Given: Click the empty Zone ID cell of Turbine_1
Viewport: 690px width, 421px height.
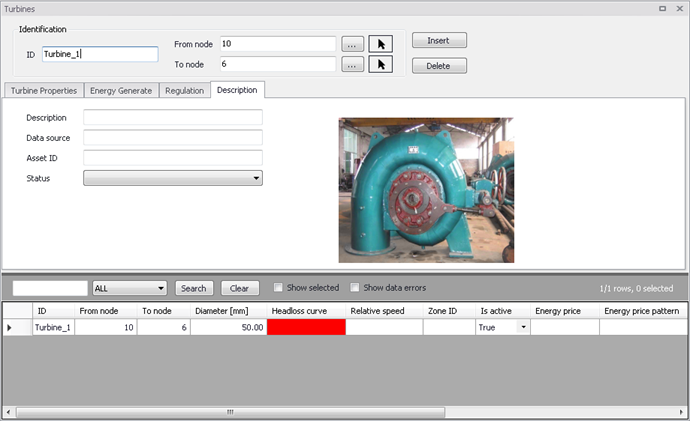Looking at the screenshot, I should 449,327.
